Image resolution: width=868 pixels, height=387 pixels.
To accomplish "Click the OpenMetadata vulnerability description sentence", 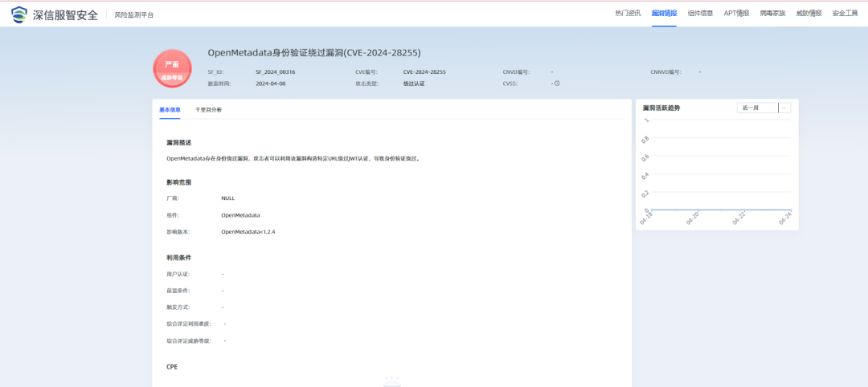I will 293,159.
